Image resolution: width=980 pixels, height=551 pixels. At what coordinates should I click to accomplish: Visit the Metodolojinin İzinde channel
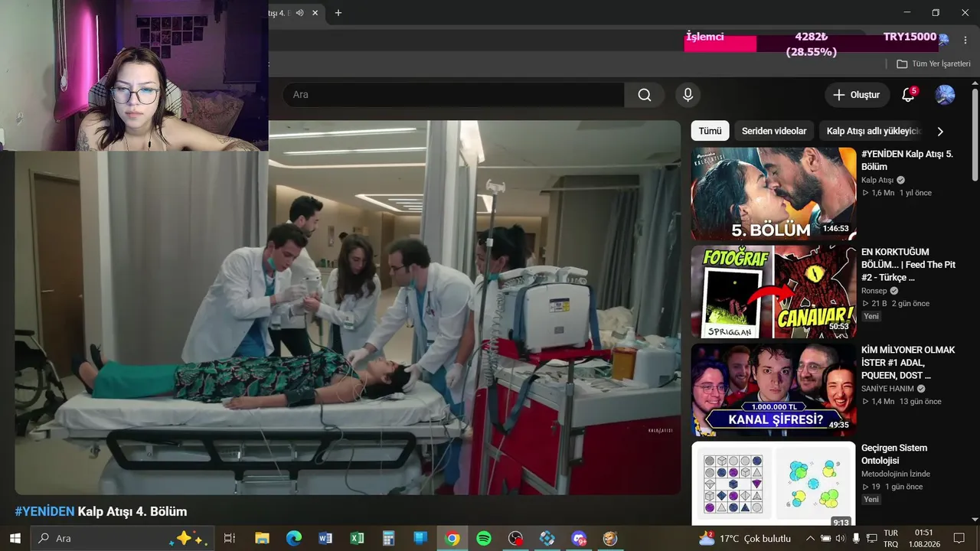coord(896,474)
